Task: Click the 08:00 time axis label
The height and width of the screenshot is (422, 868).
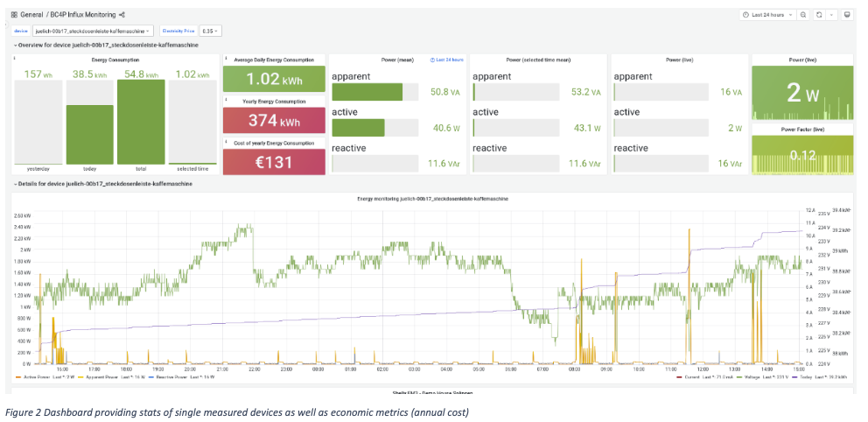Action: (x=574, y=369)
